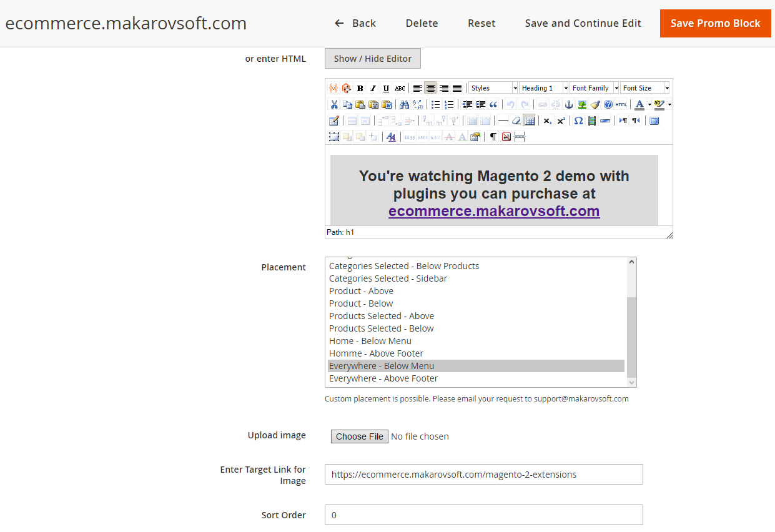Click the Reset button
Image resolution: width=775 pixels, height=532 pixels.
(x=481, y=23)
